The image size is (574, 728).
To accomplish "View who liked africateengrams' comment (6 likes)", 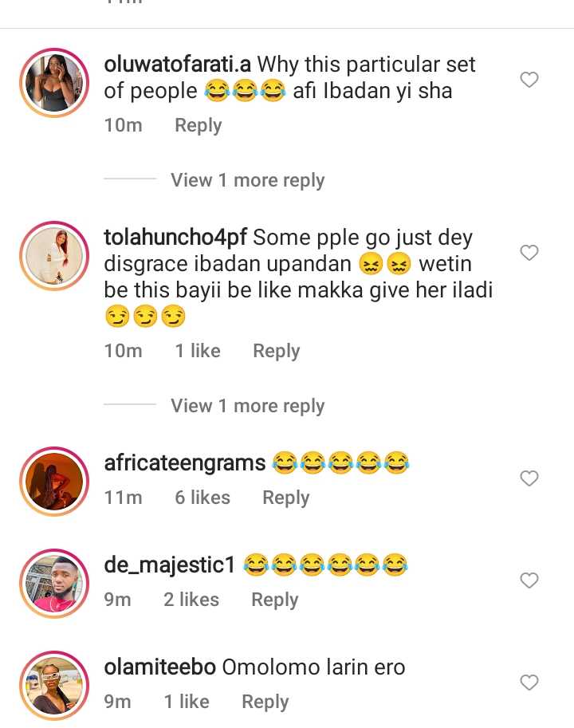I will pyautogui.click(x=202, y=498).
